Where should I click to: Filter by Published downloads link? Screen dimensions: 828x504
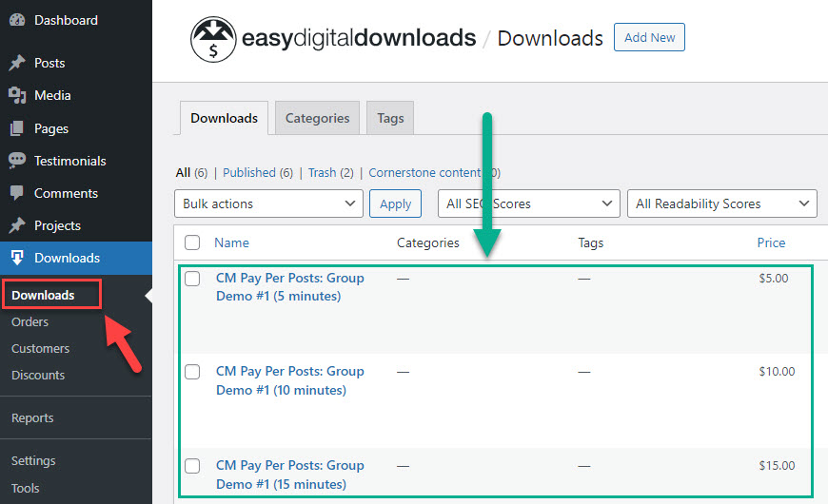pyautogui.click(x=249, y=172)
